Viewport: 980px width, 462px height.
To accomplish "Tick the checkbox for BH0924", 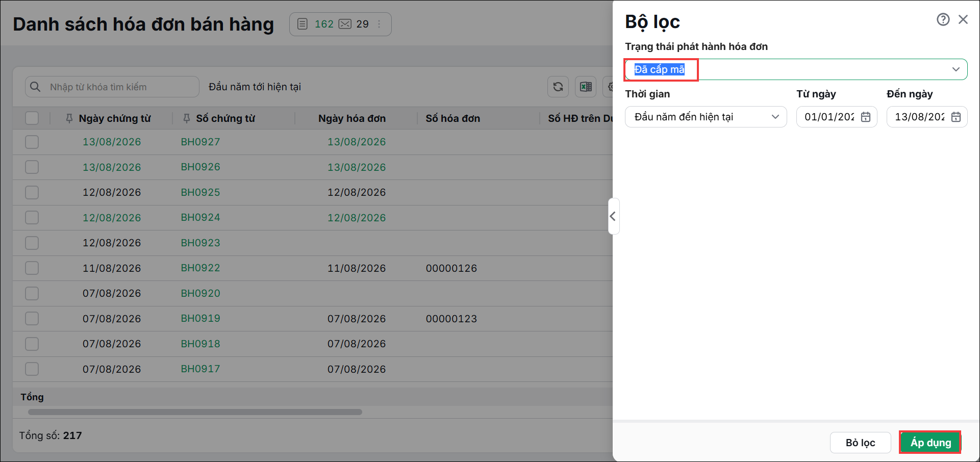I will [32, 218].
